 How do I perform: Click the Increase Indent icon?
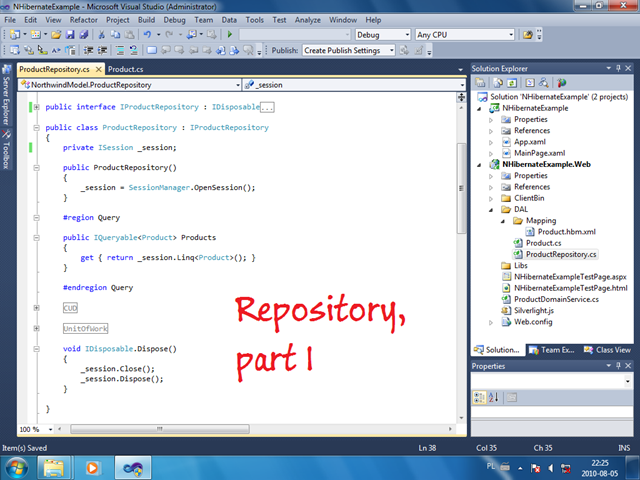[102, 50]
